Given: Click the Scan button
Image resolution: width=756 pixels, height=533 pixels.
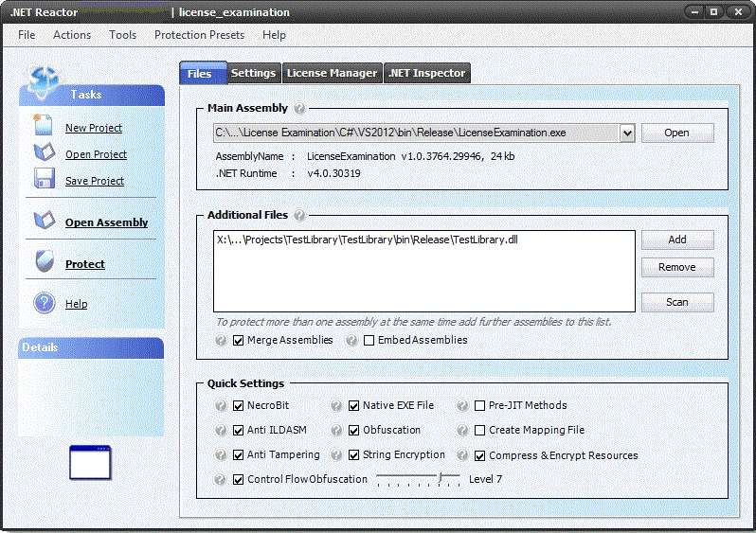Looking at the screenshot, I should [677, 302].
